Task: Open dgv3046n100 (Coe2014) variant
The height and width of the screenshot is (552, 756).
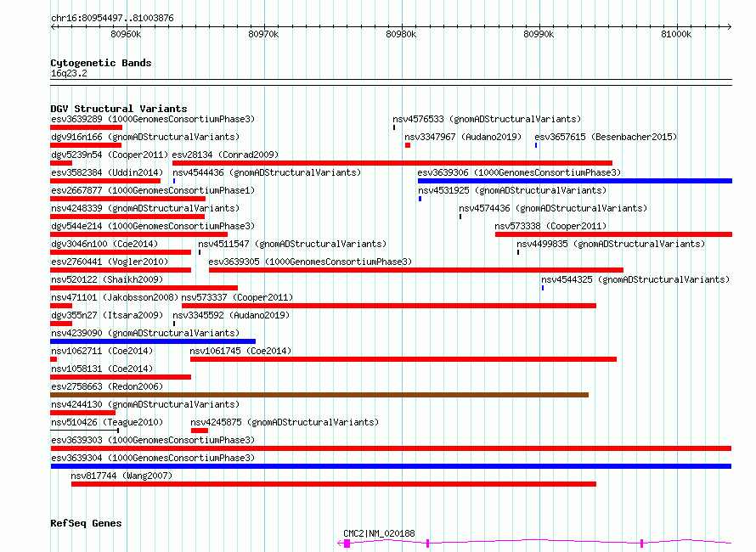Action: [104, 244]
